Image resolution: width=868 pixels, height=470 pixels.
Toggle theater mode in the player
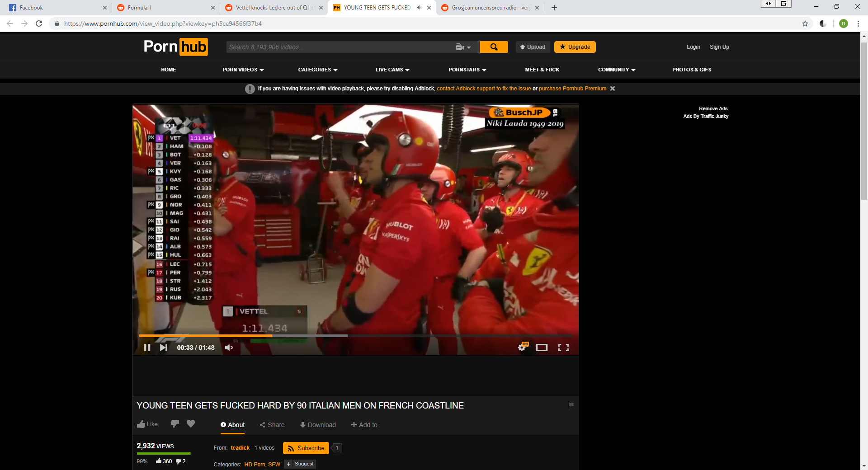point(542,348)
